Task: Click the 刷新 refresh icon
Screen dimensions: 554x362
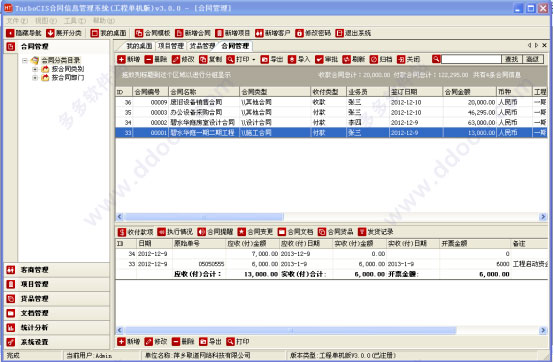Action: 346,59
